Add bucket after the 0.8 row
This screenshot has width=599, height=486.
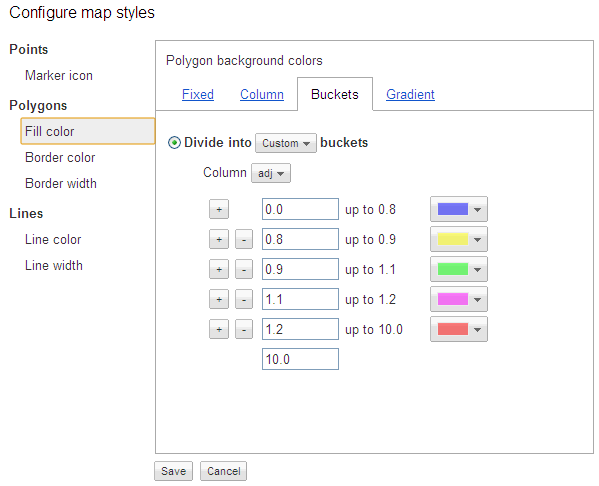point(219,239)
